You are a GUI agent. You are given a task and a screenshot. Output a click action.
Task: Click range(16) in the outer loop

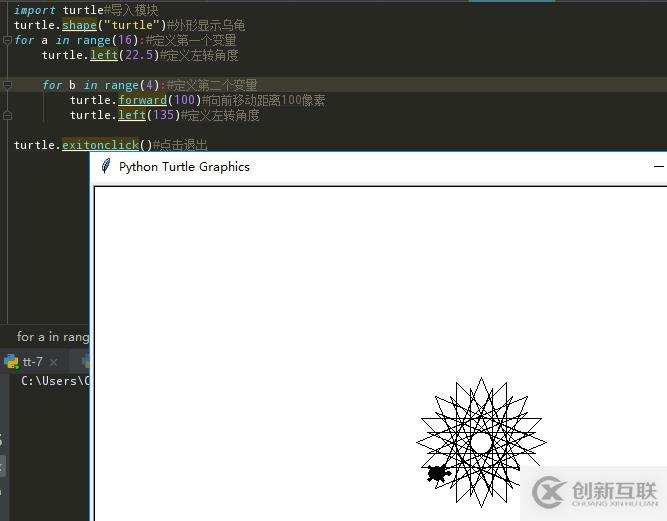(107, 40)
